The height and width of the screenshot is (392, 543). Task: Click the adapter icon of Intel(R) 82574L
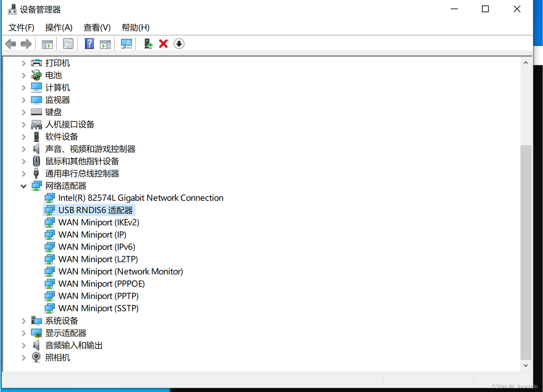(x=50, y=198)
